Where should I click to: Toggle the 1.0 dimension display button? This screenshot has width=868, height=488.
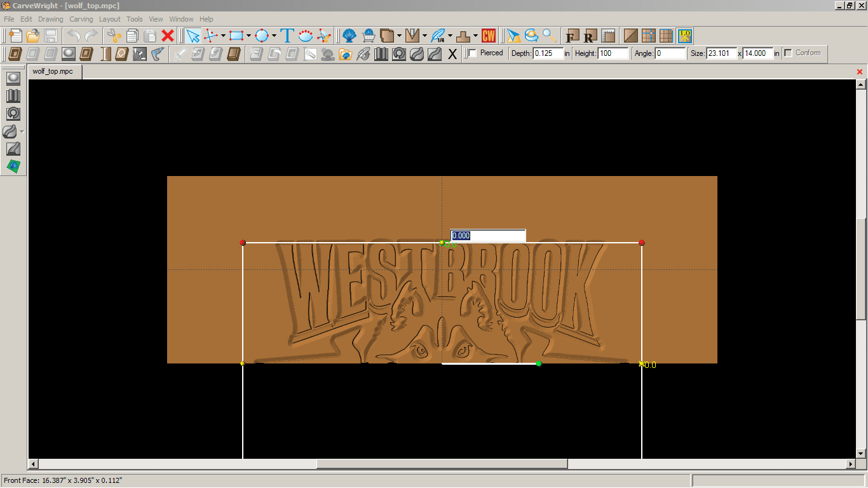(x=685, y=36)
